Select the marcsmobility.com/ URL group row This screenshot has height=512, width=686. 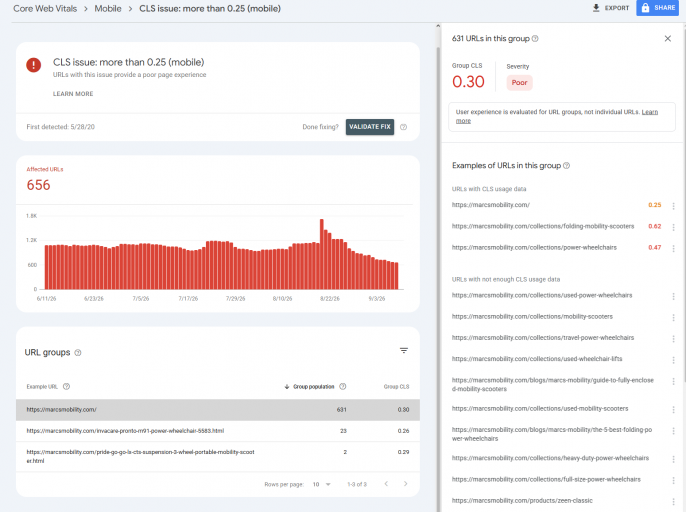pos(218,410)
